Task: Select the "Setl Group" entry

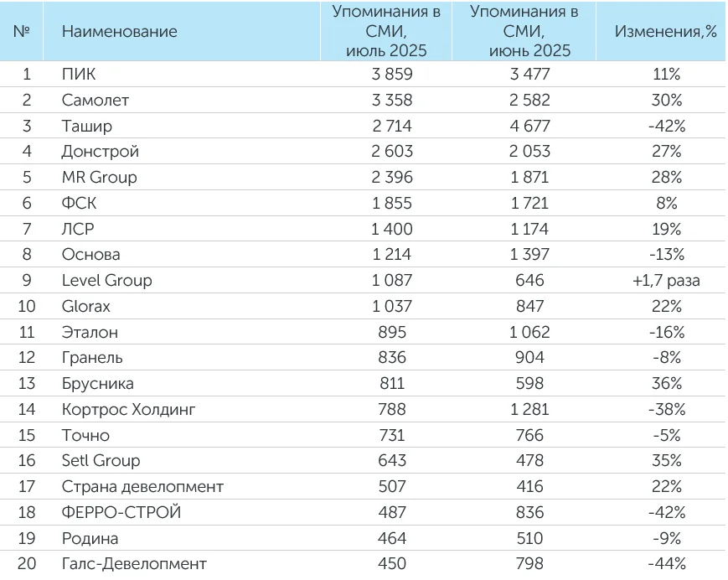Action: 101,461
